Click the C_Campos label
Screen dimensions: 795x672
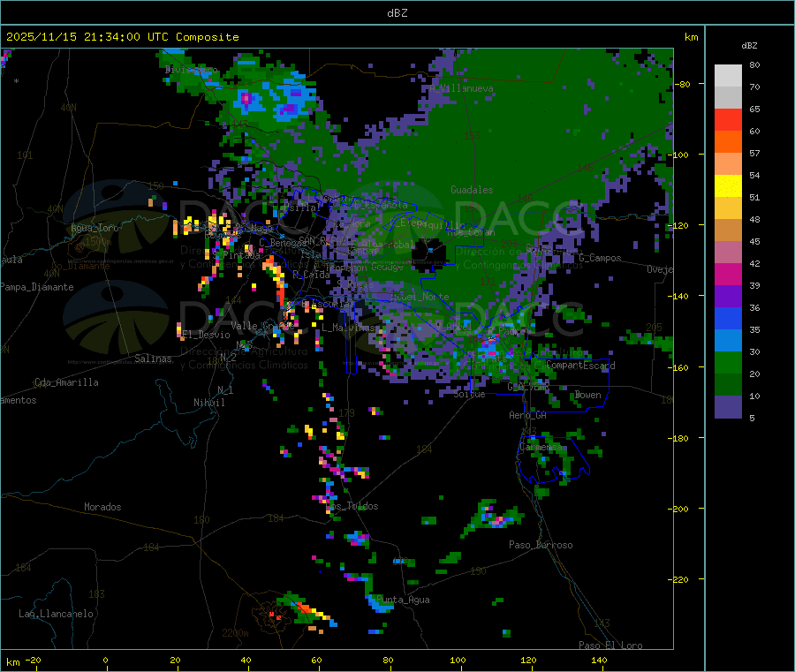[600, 258]
